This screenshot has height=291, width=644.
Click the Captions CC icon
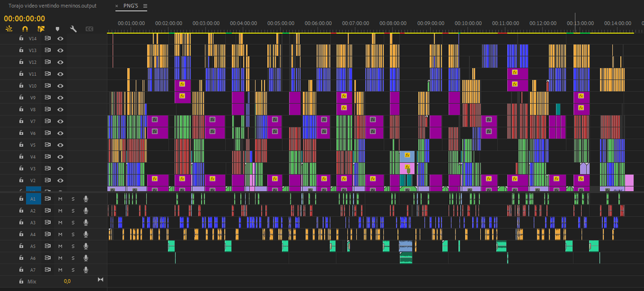(90, 28)
